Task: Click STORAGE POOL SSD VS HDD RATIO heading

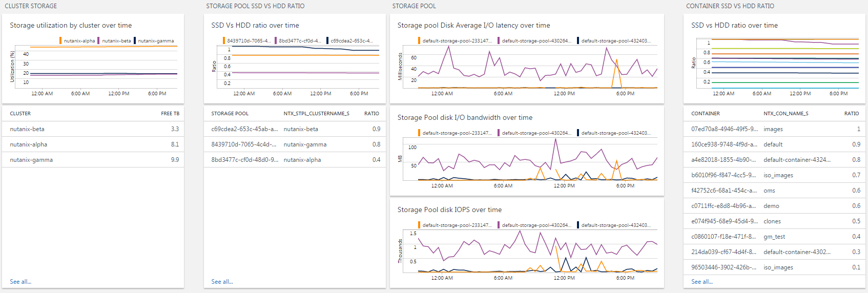Action: [x=255, y=6]
